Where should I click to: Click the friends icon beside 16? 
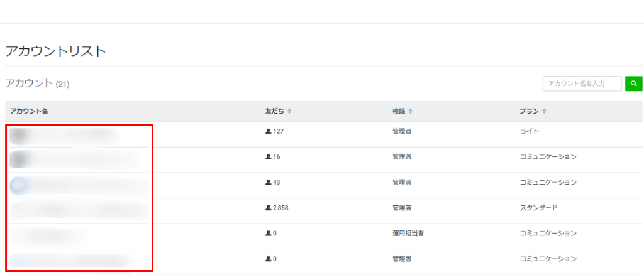(x=268, y=157)
